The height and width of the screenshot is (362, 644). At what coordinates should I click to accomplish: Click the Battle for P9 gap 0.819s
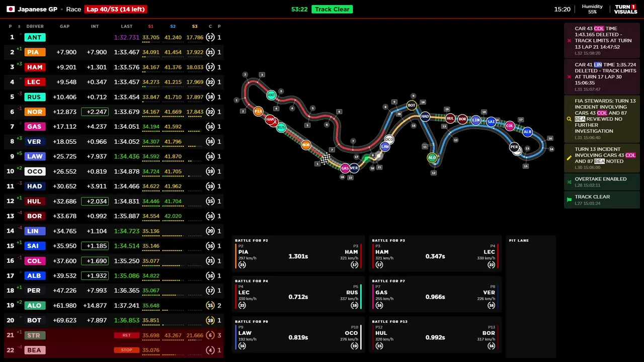pyautogui.click(x=298, y=337)
